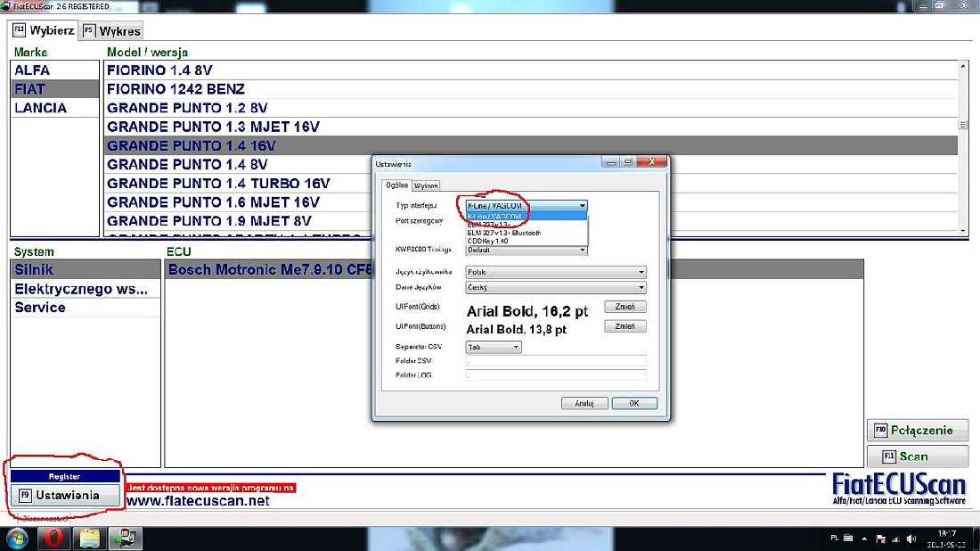980x551 pixels.
Task: Choose CDDKey 1.40 interface option
Action: [527, 241]
